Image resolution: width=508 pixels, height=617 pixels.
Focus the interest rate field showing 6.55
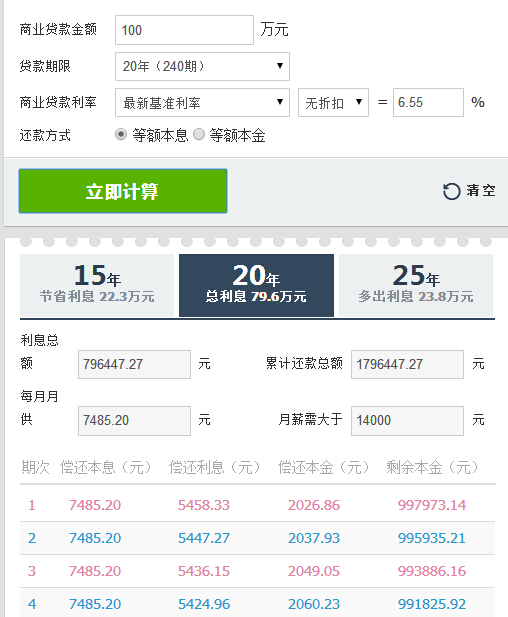click(x=428, y=102)
